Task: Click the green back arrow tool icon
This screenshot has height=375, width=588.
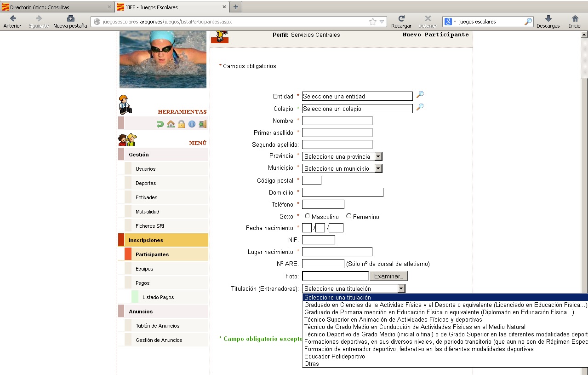Action: pyautogui.click(x=160, y=124)
